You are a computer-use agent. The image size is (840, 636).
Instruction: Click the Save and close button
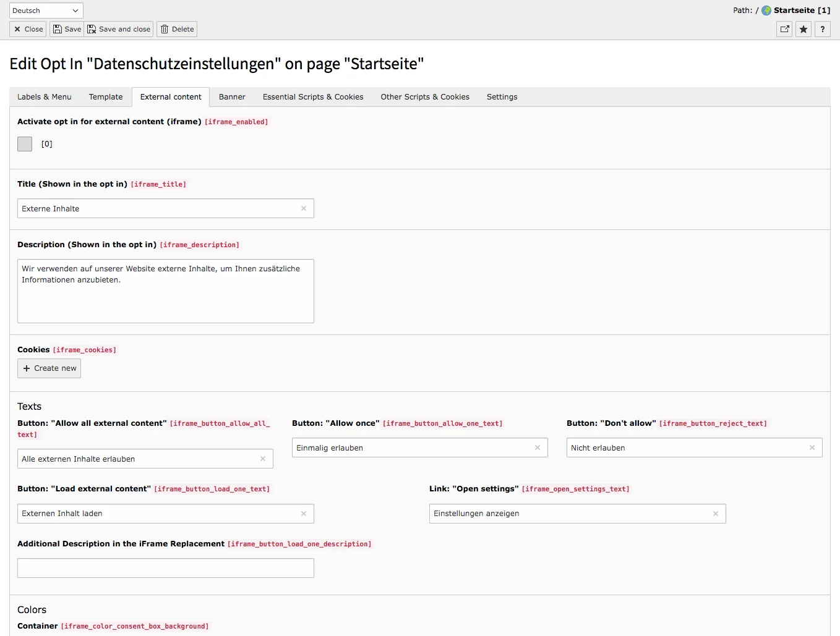(x=118, y=29)
